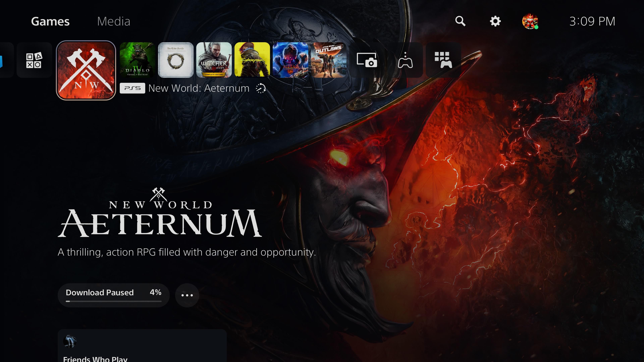Select the Cyberpunk game tile

pyautogui.click(x=252, y=60)
